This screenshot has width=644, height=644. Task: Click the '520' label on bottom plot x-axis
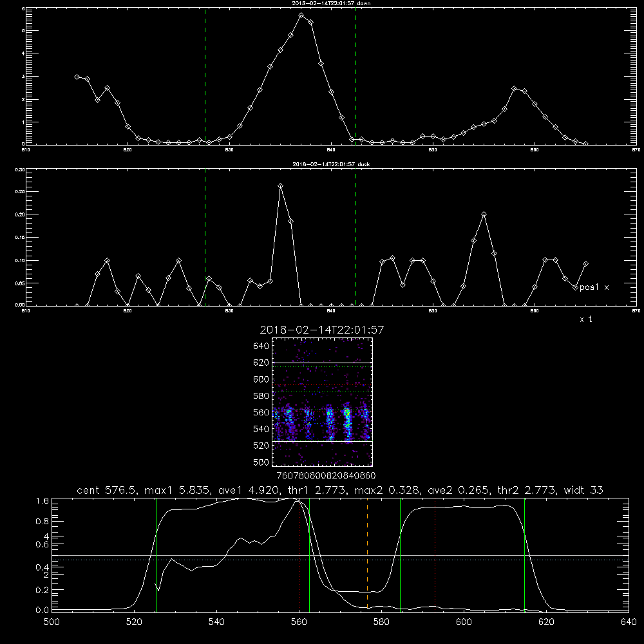point(134,622)
